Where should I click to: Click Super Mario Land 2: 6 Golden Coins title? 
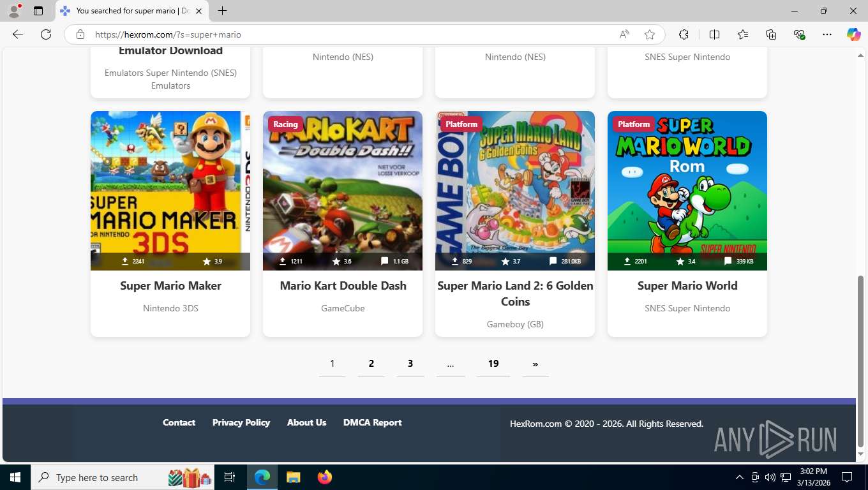[515, 293]
